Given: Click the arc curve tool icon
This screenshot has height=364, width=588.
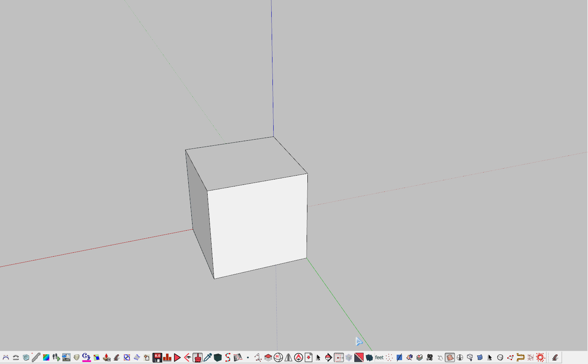Looking at the screenshot, I should point(6,357).
